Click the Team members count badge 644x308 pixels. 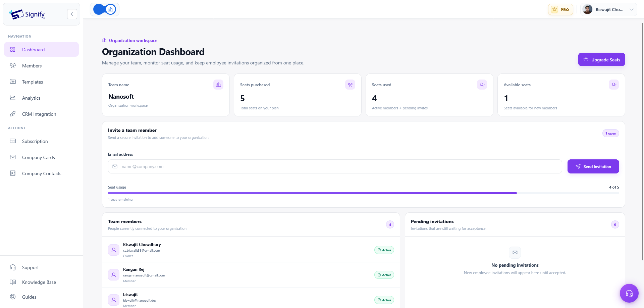pos(390,224)
